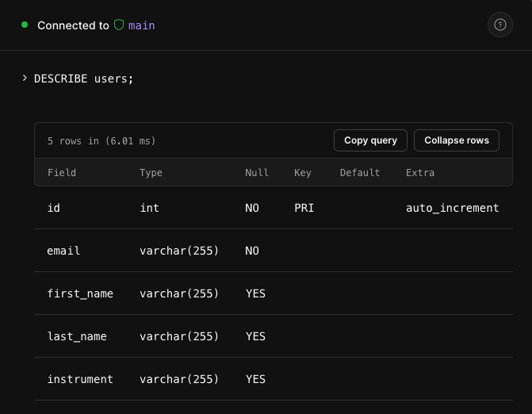Click the shield icon beside main

(x=119, y=25)
